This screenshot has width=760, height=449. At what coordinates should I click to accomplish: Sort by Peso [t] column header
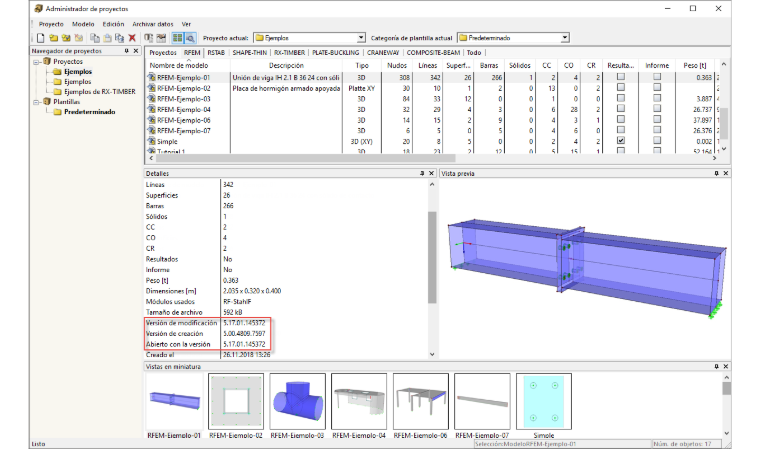pyautogui.click(x=695, y=65)
